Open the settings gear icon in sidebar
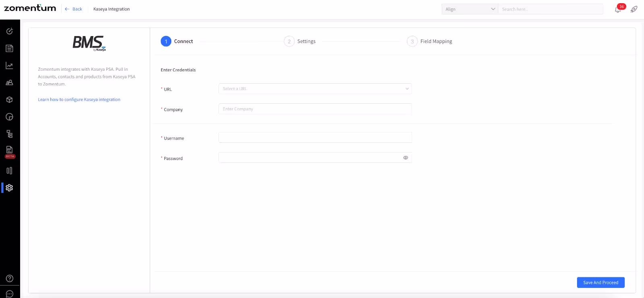The height and width of the screenshot is (298, 644). click(10, 188)
